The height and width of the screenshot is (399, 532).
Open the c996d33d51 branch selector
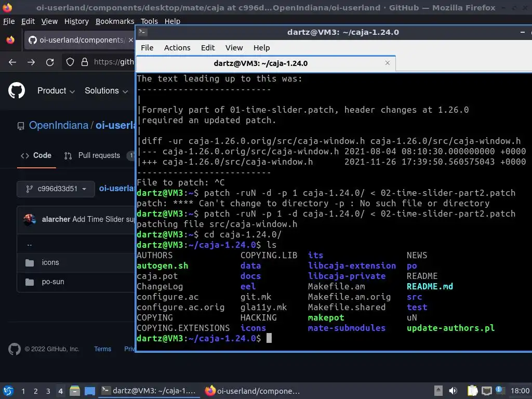(56, 189)
